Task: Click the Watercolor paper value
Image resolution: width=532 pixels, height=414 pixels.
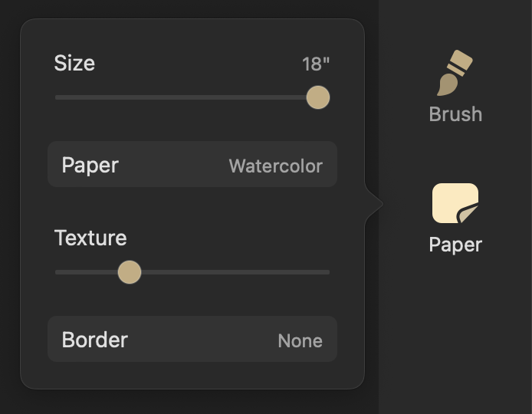Action: pyautogui.click(x=275, y=166)
